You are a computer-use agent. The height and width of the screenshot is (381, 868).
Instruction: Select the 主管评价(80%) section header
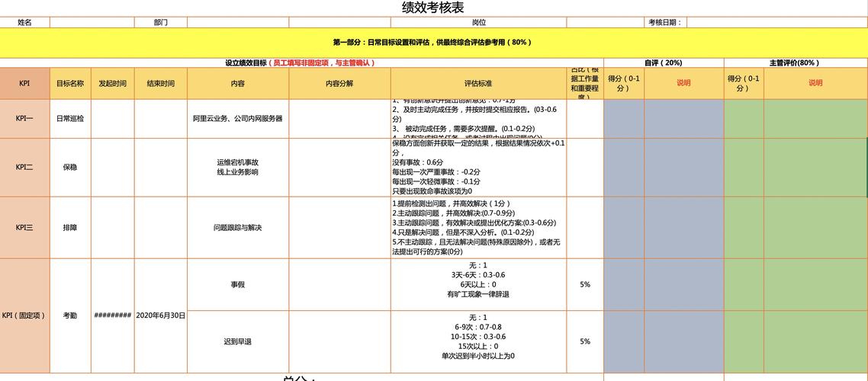point(796,63)
